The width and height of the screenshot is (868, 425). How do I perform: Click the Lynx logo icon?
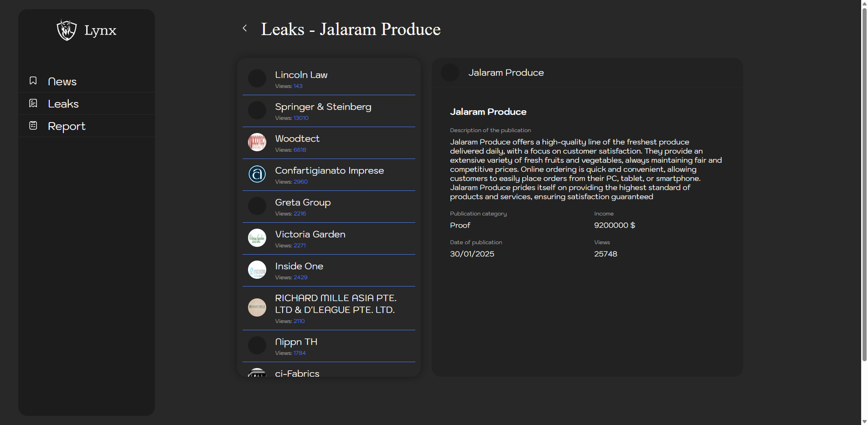(67, 30)
